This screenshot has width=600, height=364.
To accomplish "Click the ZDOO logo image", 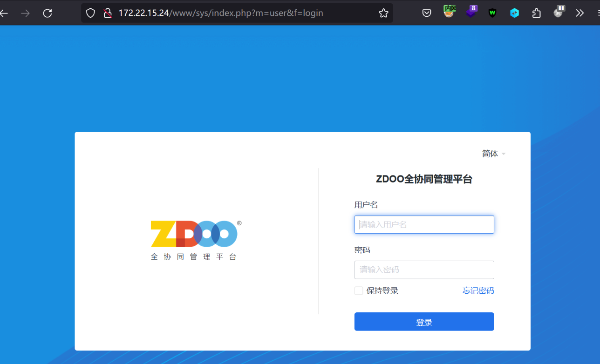I will pyautogui.click(x=196, y=234).
